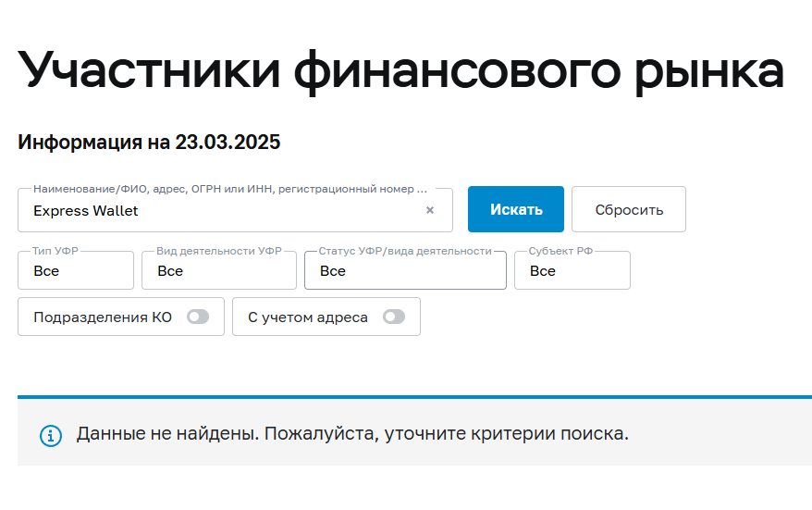The image size is (812, 510).
Task: Click the Искать search button
Action: click(516, 209)
